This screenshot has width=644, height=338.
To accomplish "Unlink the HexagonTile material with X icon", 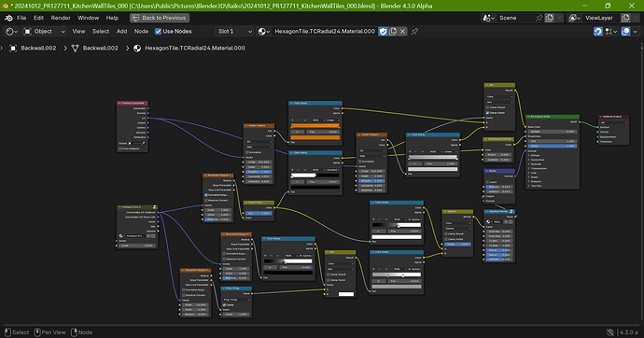I will tap(402, 31).
